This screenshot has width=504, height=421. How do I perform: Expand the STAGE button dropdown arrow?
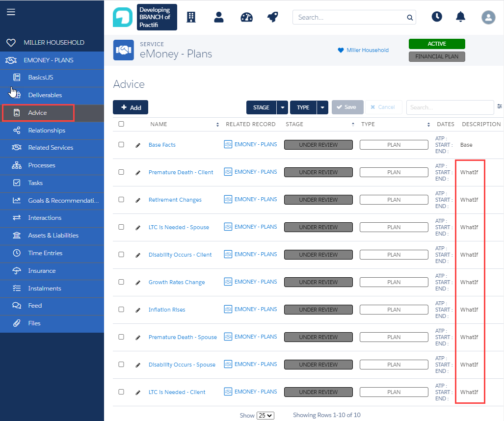coord(283,107)
